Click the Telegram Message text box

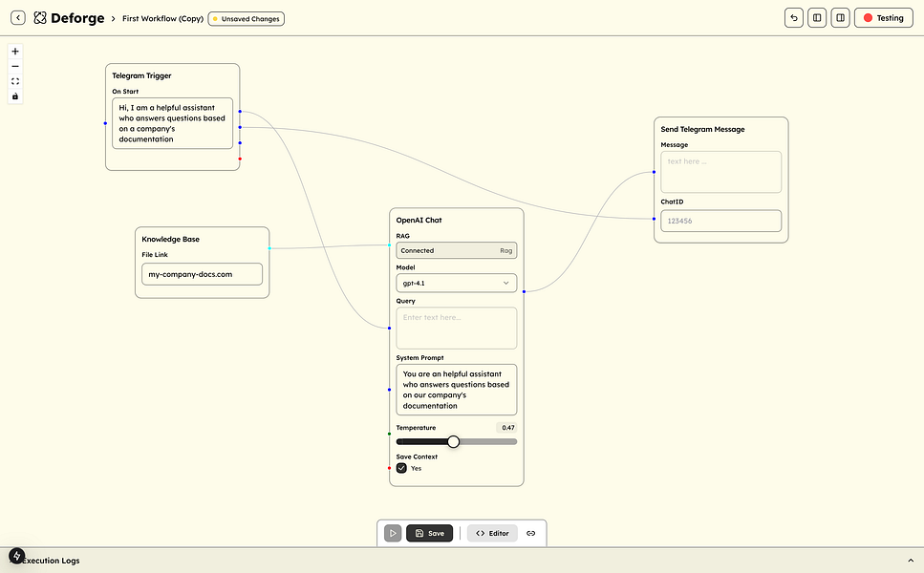(720, 172)
